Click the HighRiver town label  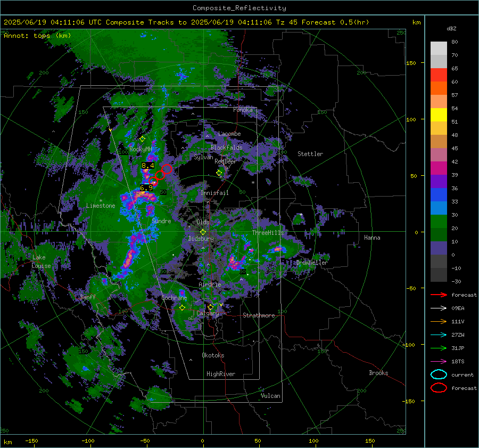(x=221, y=374)
